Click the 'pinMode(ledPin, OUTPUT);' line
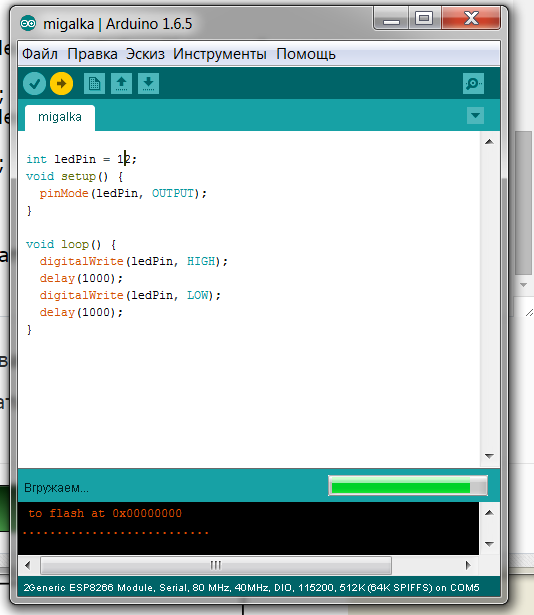The width and height of the screenshot is (534, 615). click(123, 193)
